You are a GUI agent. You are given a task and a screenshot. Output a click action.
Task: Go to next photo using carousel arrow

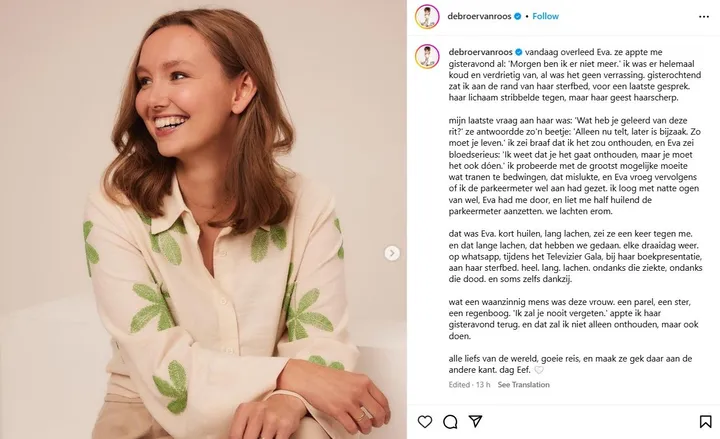[392, 253]
